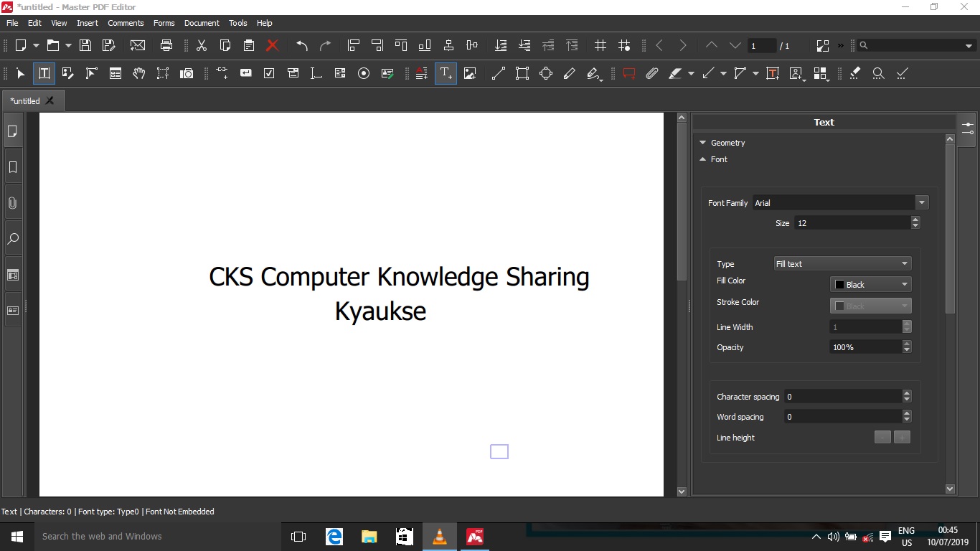Open the Document menu
Image resolution: width=980 pixels, height=551 pixels.
tap(202, 23)
